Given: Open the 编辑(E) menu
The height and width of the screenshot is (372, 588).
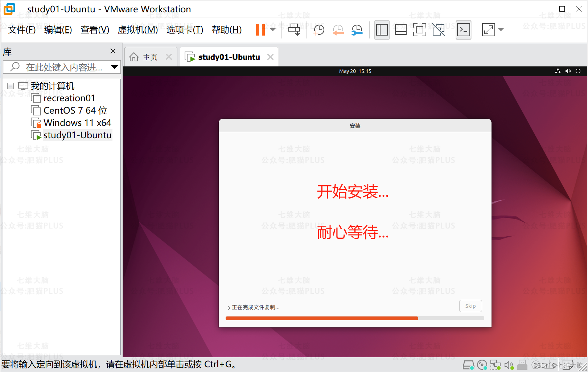Looking at the screenshot, I should (58, 30).
